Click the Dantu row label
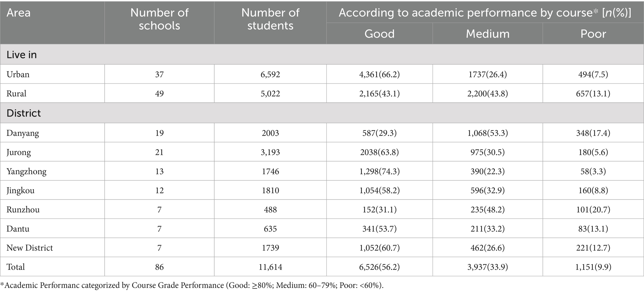The height and width of the screenshot is (293, 644). pyautogui.click(x=18, y=229)
